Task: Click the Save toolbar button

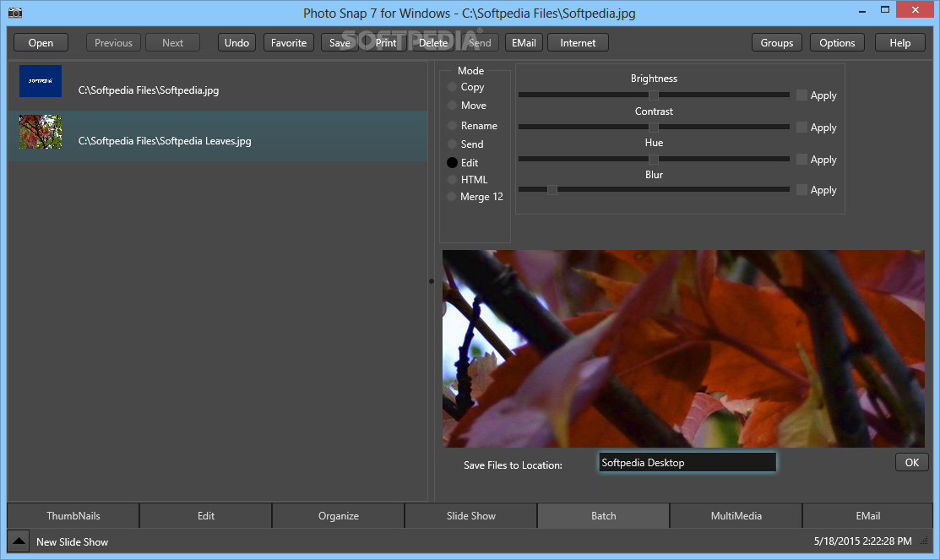Action: click(x=340, y=42)
